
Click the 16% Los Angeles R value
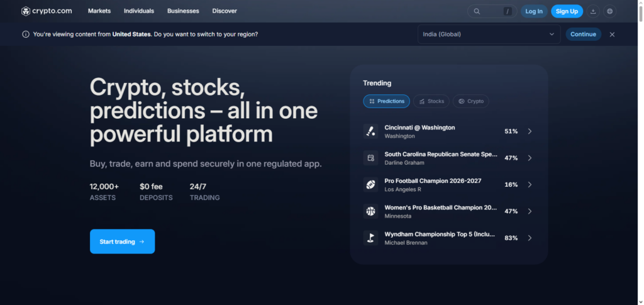tap(511, 185)
